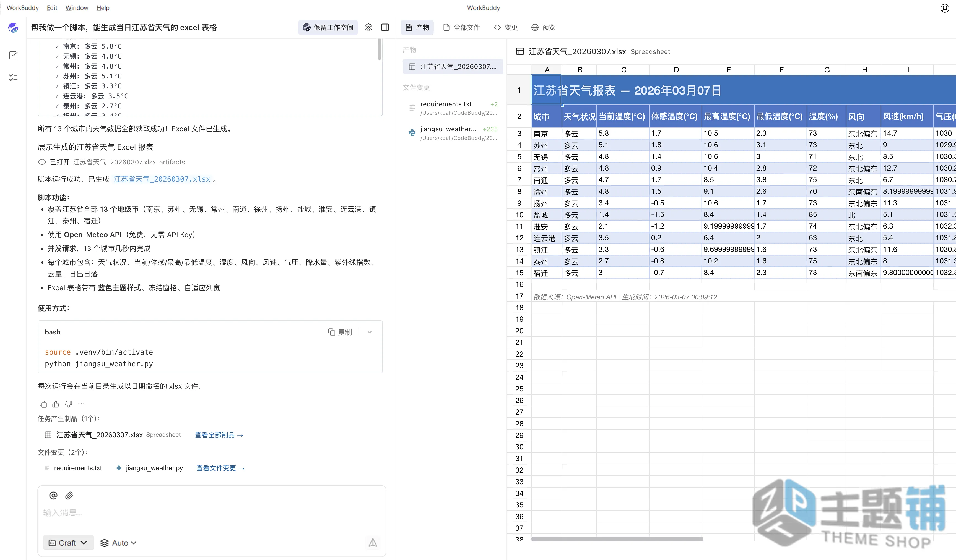Click the Python icon beside jiangsu_weather file
Viewport: 956px width, 560px height.
point(412,133)
